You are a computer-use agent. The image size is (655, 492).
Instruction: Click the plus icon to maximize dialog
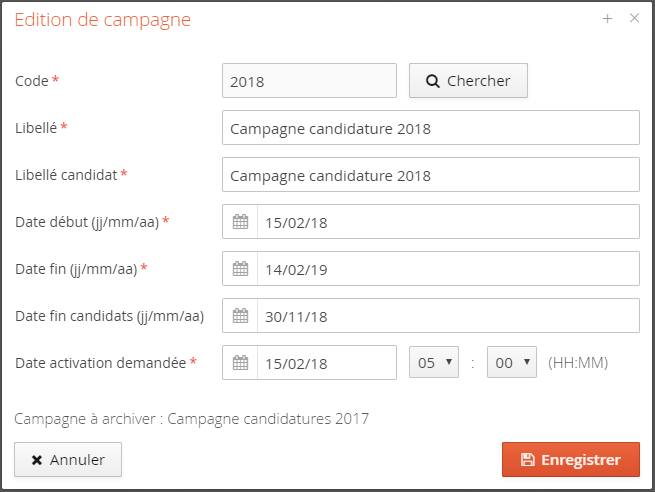pyautogui.click(x=607, y=18)
